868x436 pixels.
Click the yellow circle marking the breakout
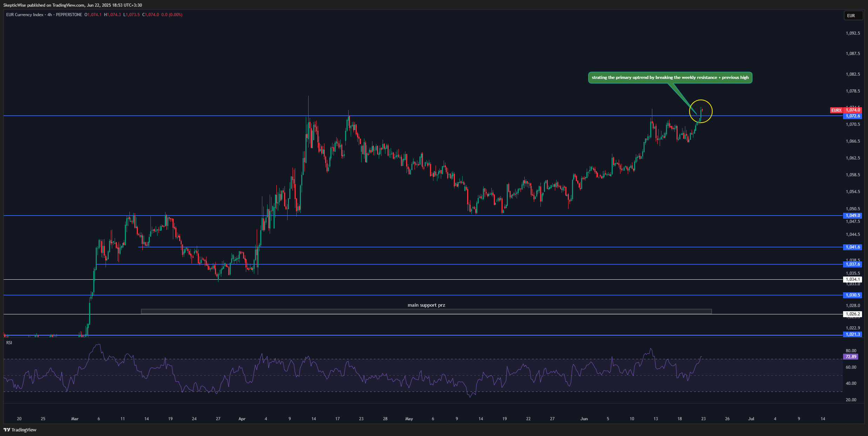pyautogui.click(x=701, y=111)
